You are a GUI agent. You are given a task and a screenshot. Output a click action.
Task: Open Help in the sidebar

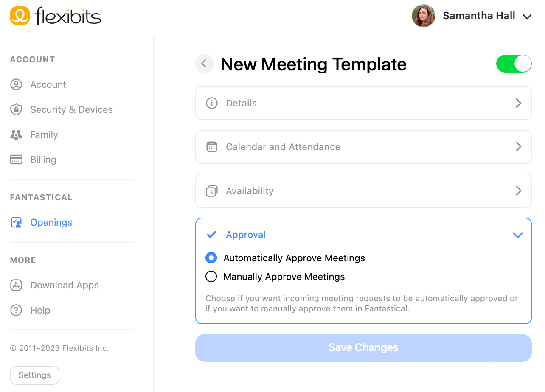point(40,310)
